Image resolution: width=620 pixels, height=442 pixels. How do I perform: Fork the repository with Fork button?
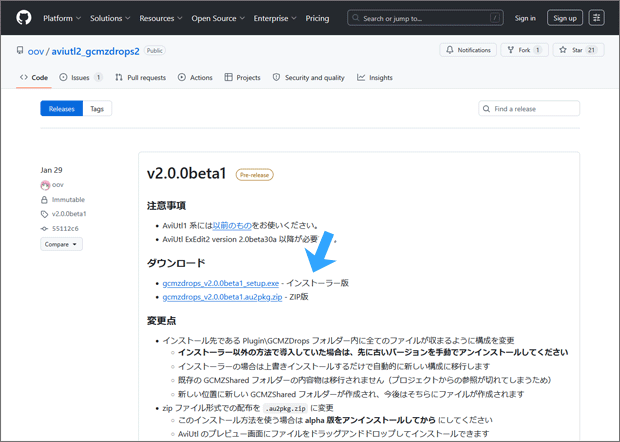[x=524, y=50]
